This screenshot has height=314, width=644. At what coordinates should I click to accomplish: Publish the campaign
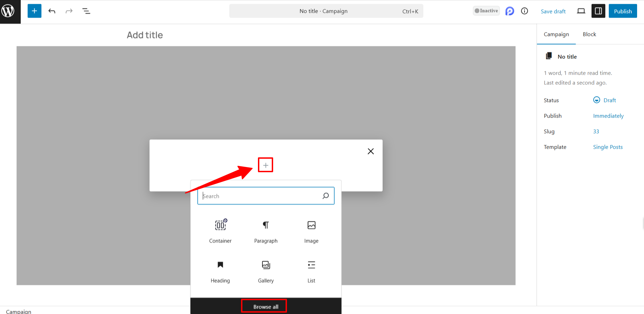(623, 11)
